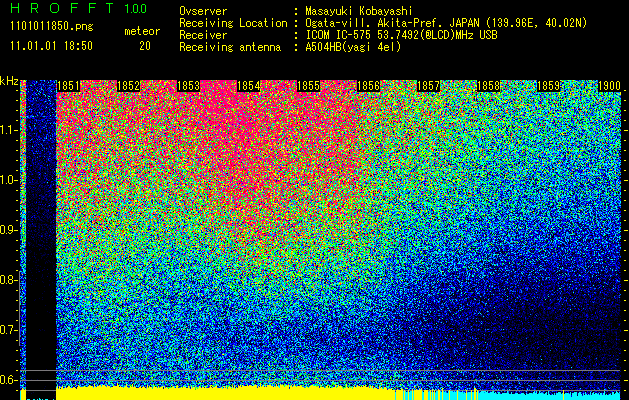This screenshot has height=400, width=629.
Task: Click the 1900 time marker
Action: (x=609, y=86)
